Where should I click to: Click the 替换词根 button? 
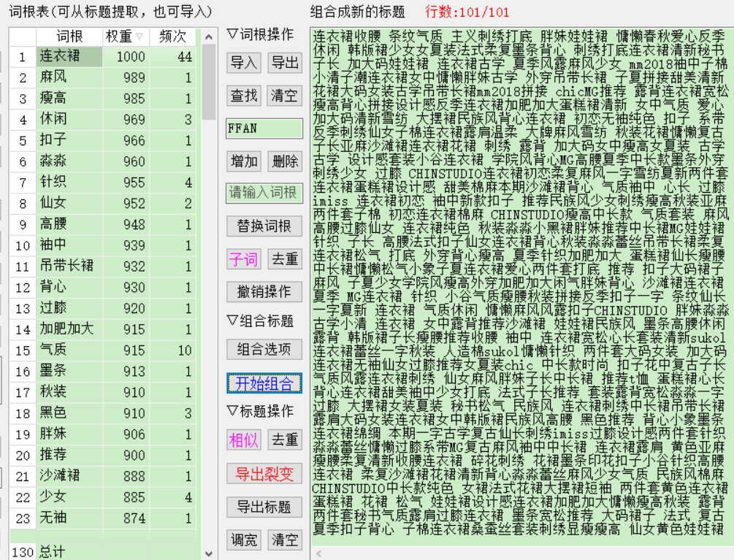[264, 226]
